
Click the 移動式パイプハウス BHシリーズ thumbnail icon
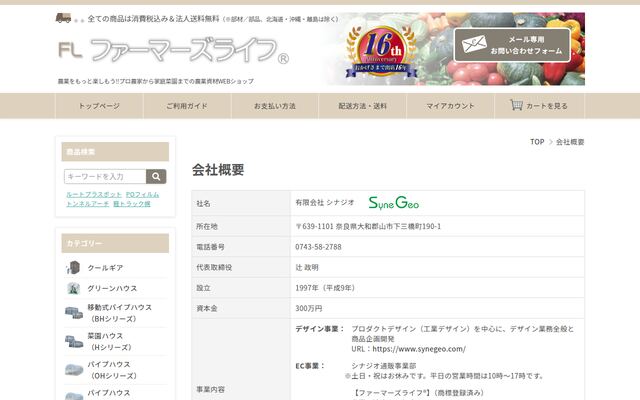click(x=73, y=313)
